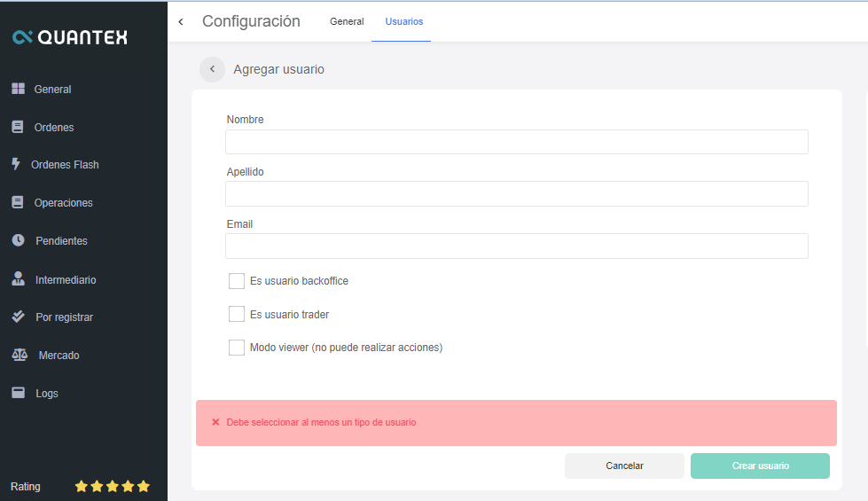
Task: Click the Por registrar checkmark icon
Action: coord(18,317)
